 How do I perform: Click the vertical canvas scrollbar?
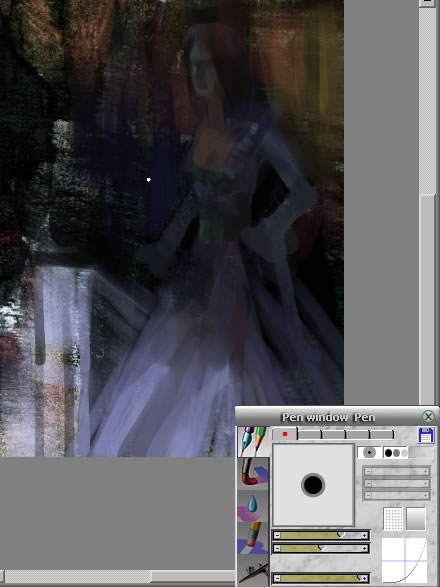427,202
